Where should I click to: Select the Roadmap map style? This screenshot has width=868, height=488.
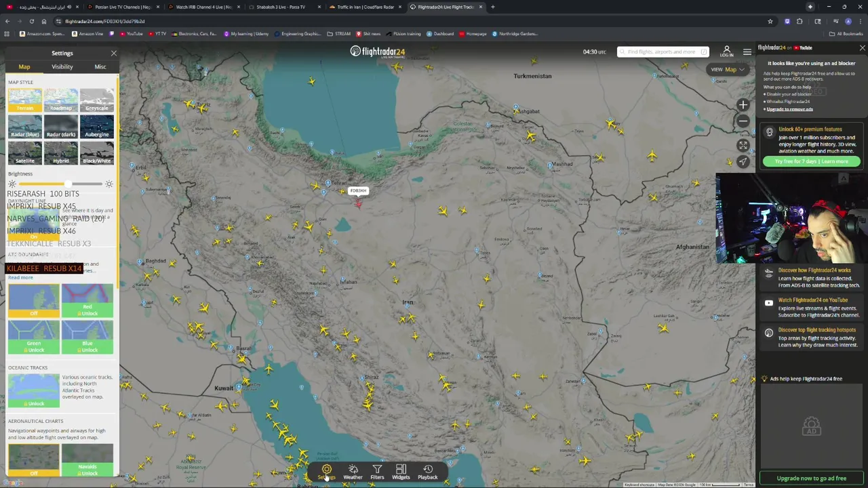coord(60,100)
